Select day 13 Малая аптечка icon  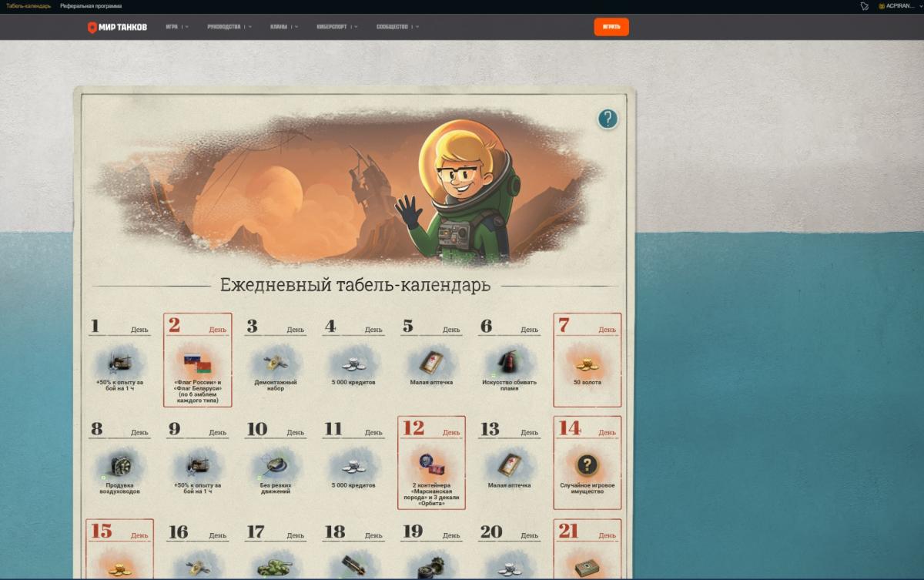tap(509, 464)
